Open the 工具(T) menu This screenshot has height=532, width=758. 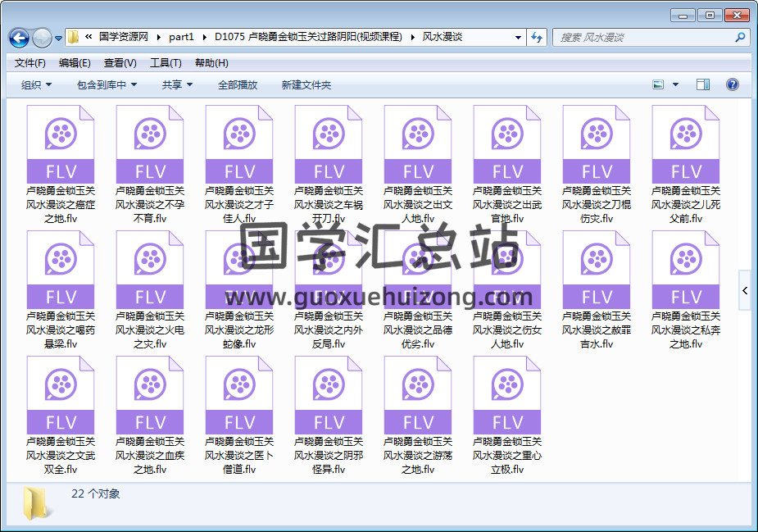166,63
